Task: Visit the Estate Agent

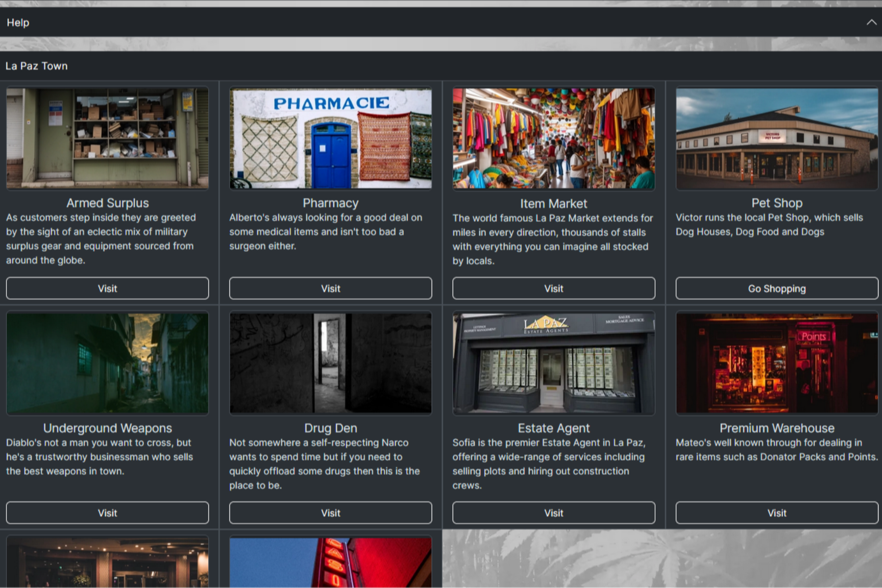Action: [x=554, y=513]
